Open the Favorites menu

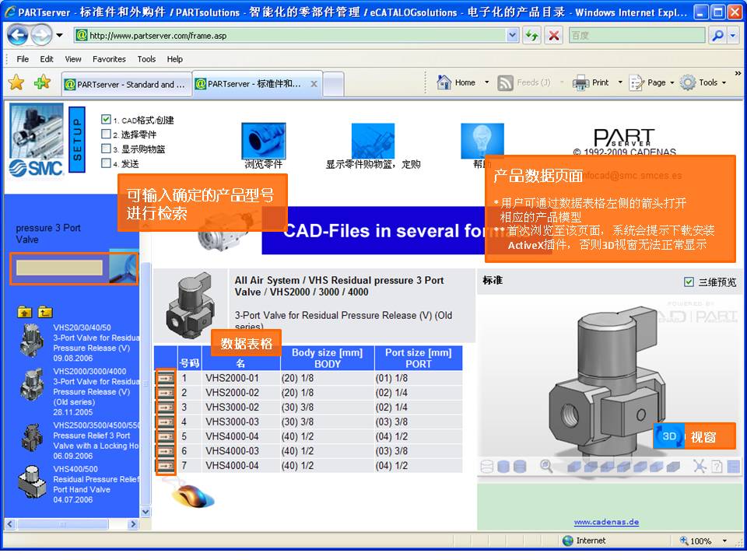click(x=109, y=59)
